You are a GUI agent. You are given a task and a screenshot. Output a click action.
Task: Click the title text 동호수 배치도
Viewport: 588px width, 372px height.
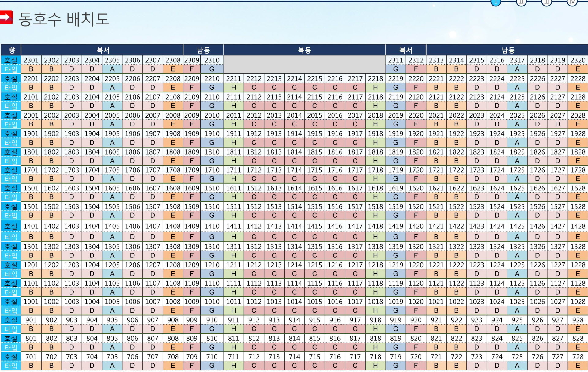64,19
